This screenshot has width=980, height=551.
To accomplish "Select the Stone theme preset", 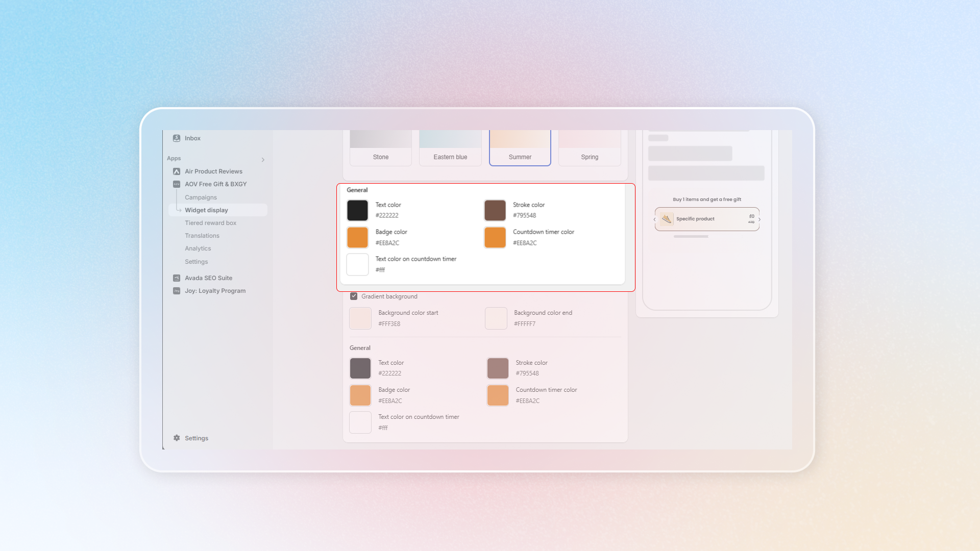I will pyautogui.click(x=381, y=148).
